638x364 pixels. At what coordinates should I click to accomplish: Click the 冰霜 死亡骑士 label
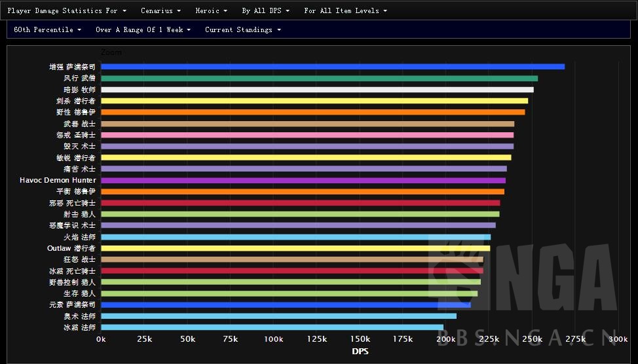(x=73, y=271)
